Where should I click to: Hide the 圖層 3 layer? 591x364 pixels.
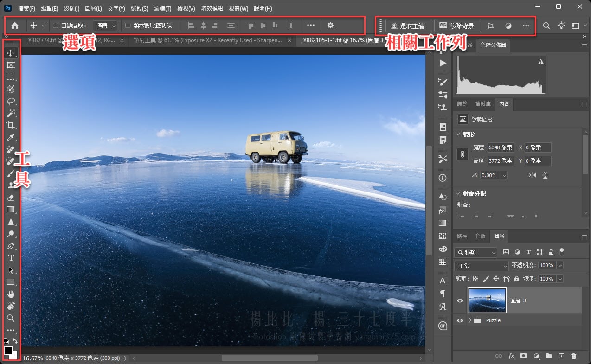[460, 300]
